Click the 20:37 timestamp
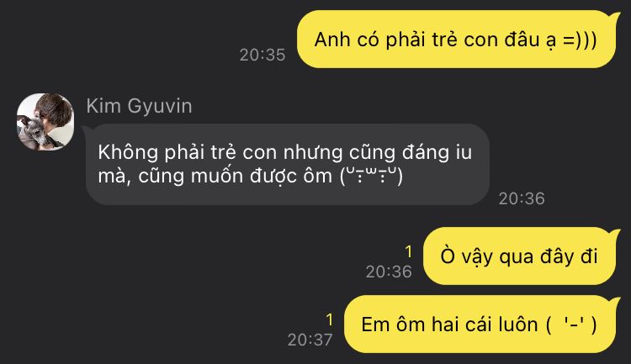Screen dimensions: 631x364 point(310,340)
